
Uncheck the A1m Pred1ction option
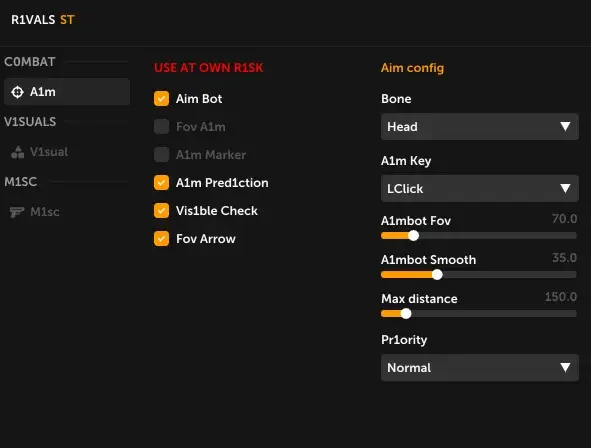(x=161, y=183)
